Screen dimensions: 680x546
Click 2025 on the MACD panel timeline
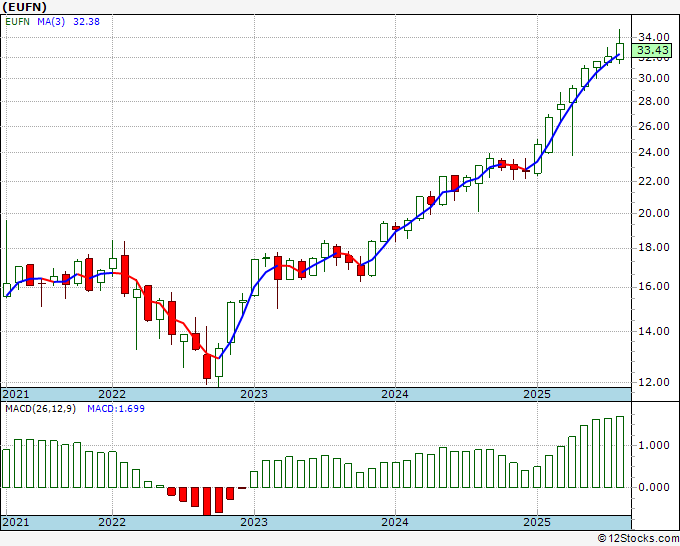coord(536,522)
